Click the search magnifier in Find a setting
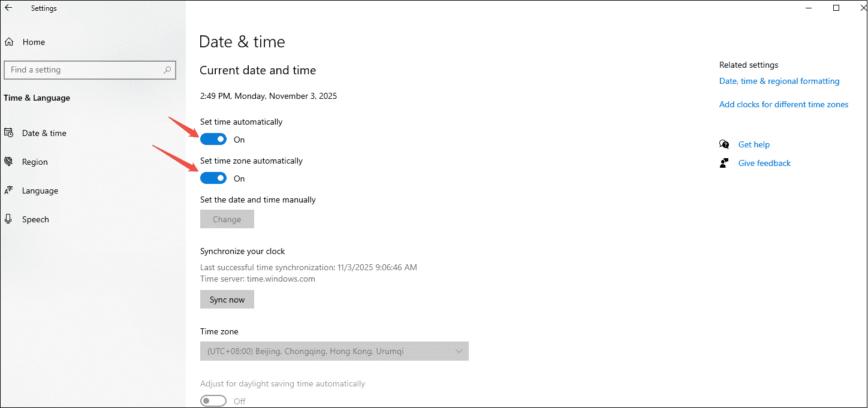 pyautogui.click(x=166, y=69)
